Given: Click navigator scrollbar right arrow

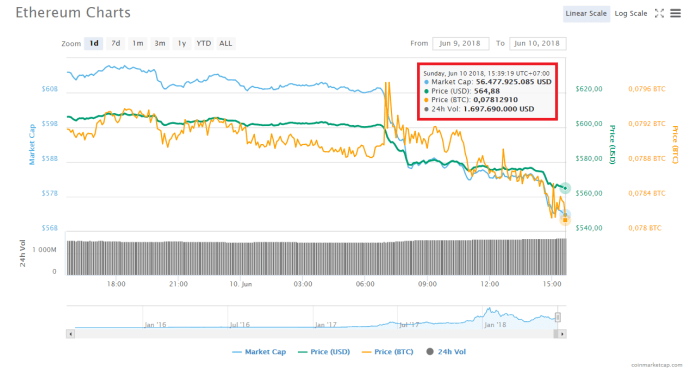Looking at the screenshot, I should [x=562, y=334].
